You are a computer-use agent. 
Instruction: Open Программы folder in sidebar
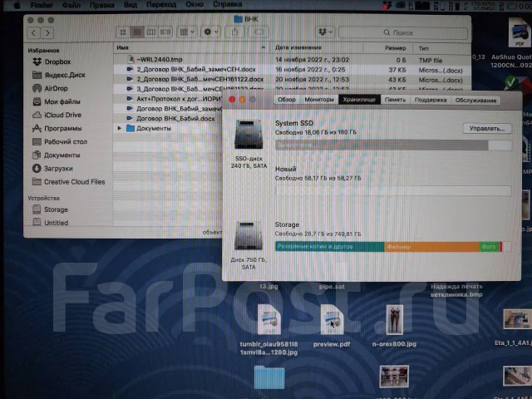[57, 128]
